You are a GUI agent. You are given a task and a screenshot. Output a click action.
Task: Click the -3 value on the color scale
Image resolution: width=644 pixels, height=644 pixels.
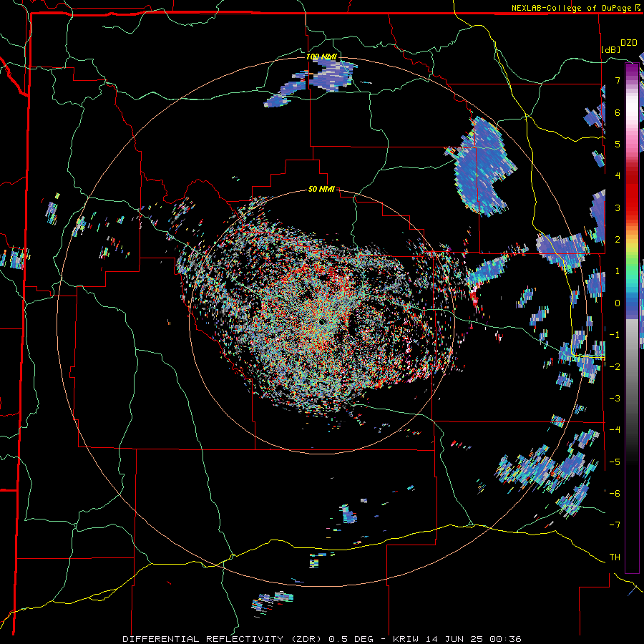tap(615, 399)
